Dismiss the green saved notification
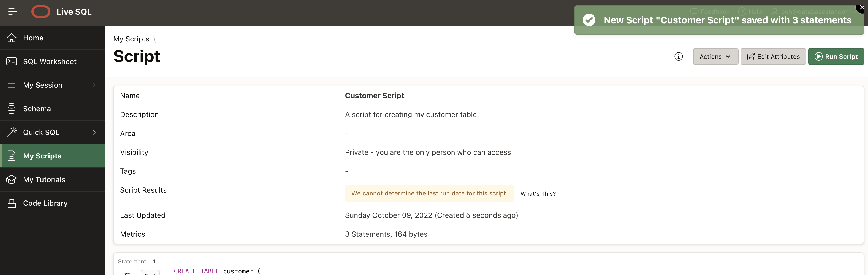 click(862, 7)
